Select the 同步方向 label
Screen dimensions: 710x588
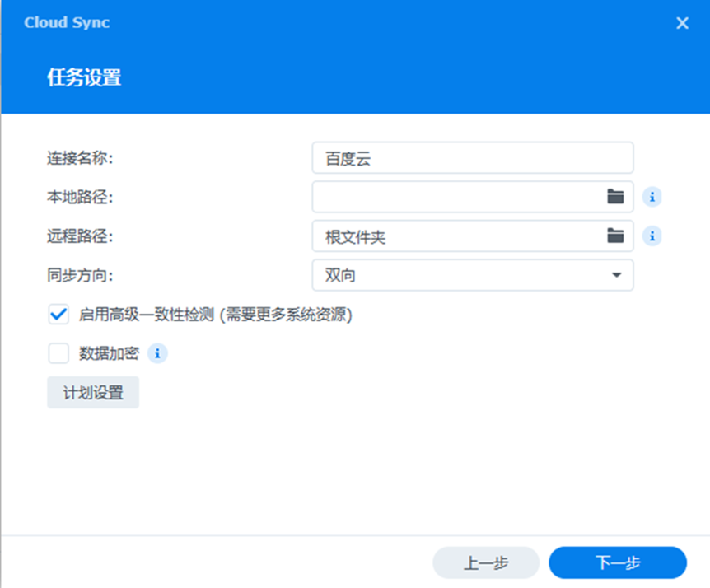(x=80, y=275)
